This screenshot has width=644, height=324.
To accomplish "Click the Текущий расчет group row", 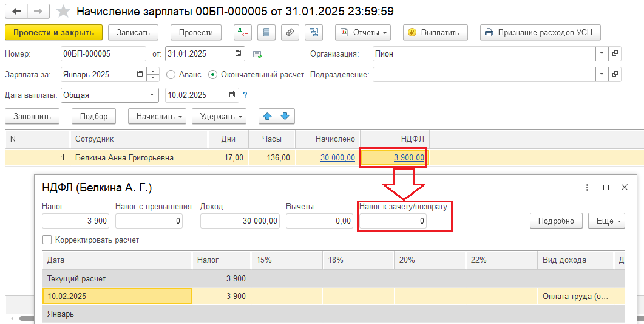I will click(333, 278).
